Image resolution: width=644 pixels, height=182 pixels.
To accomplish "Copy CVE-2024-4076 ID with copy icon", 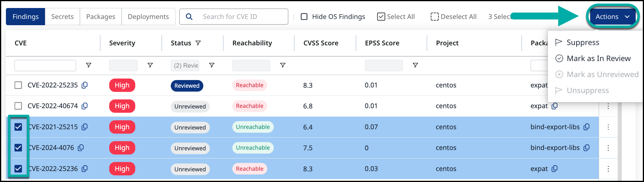I will pyautogui.click(x=81, y=148).
